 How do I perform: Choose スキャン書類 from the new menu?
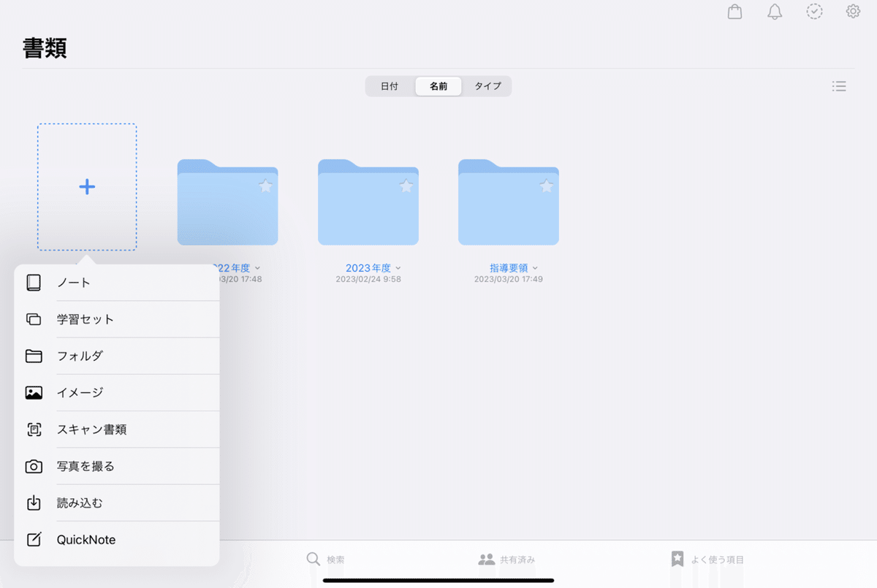(x=117, y=429)
